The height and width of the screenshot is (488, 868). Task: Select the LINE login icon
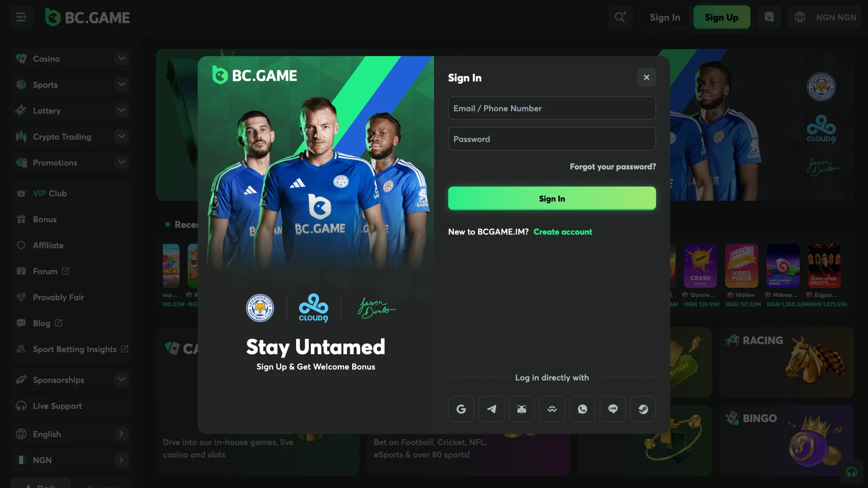(613, 409)
